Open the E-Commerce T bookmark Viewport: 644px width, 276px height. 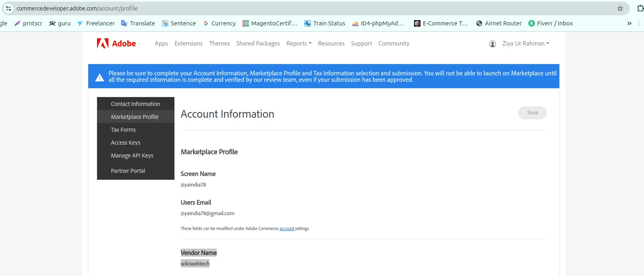(x=441, y=23)
